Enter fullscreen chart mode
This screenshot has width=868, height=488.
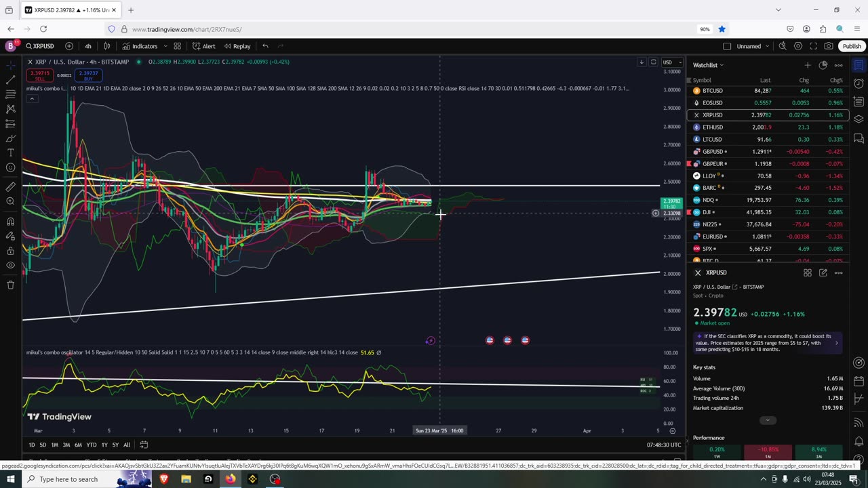tap(813, 46)
